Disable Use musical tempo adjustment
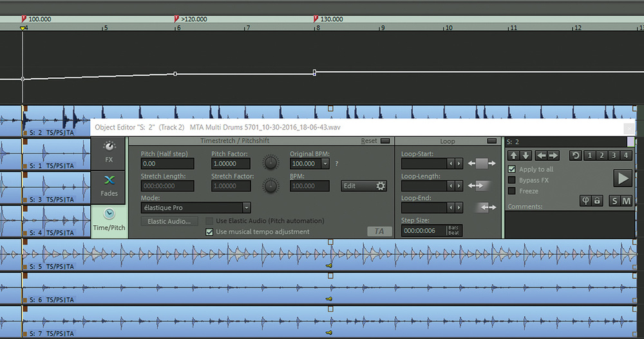Screen dimensions: 644x339 click(209, 232)
